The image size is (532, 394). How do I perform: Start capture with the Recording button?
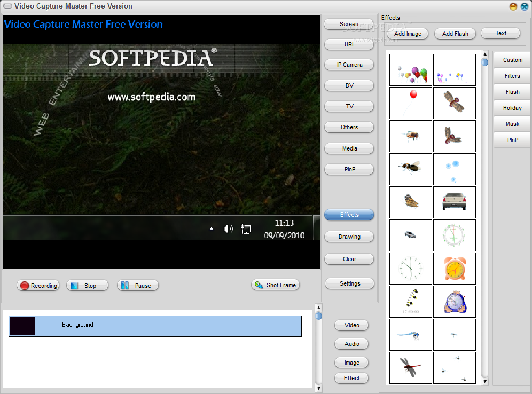38,286
